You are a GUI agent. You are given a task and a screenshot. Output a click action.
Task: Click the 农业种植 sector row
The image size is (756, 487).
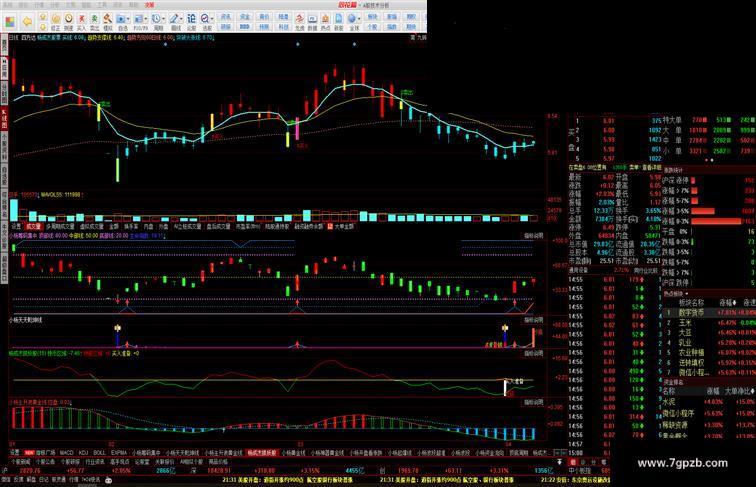click(x=709, y=352)
